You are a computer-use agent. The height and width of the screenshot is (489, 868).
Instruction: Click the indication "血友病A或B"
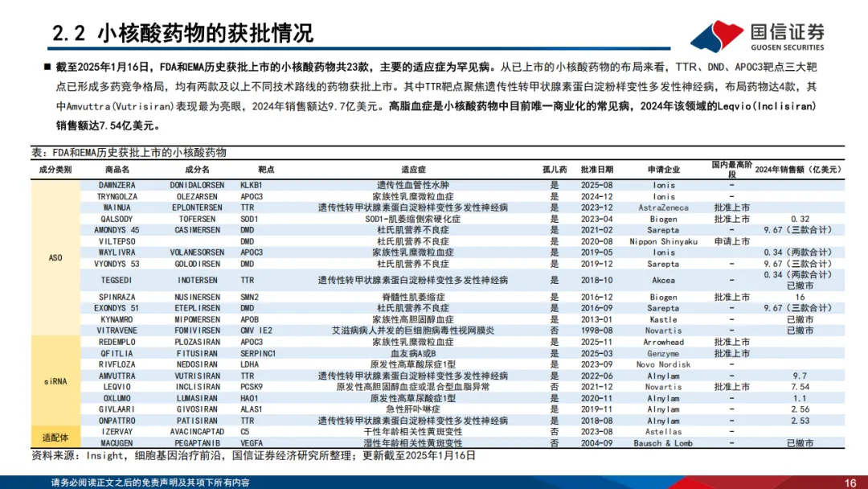(413, 353)
